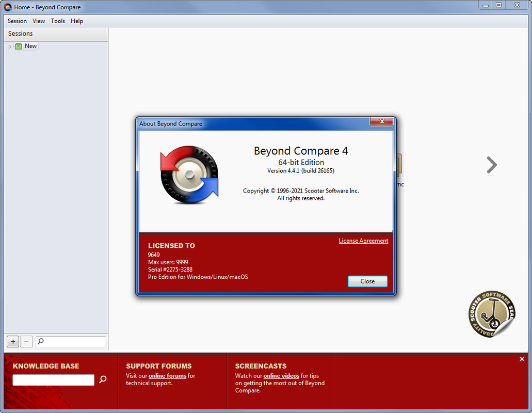Viewport: 532px width, 413px height.
Task: Go to next page of session types
Action: coord(492,165)
